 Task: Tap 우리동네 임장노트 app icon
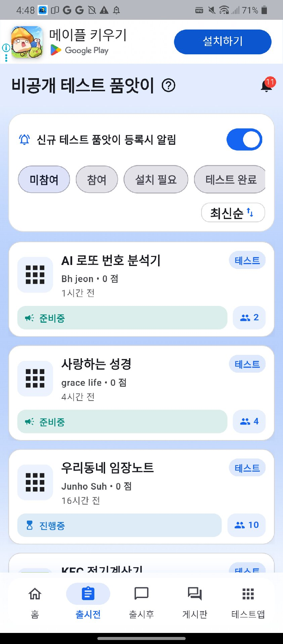(x=35, y=482)
